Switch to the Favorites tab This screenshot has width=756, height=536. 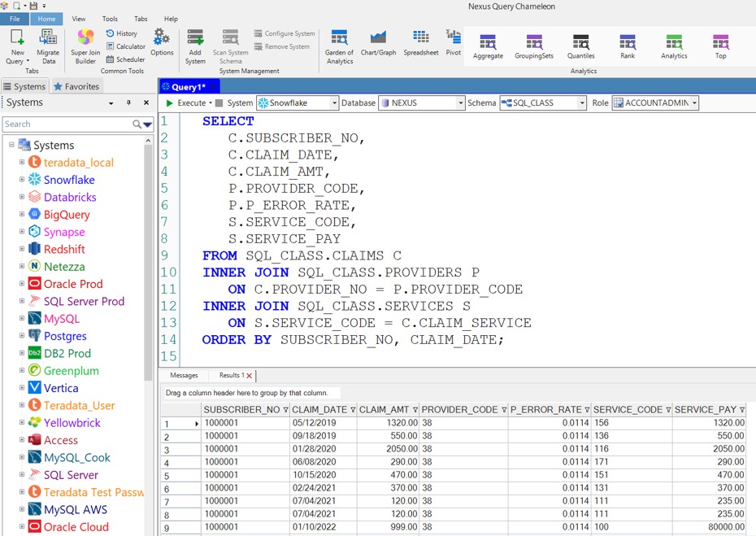[76, 86]
